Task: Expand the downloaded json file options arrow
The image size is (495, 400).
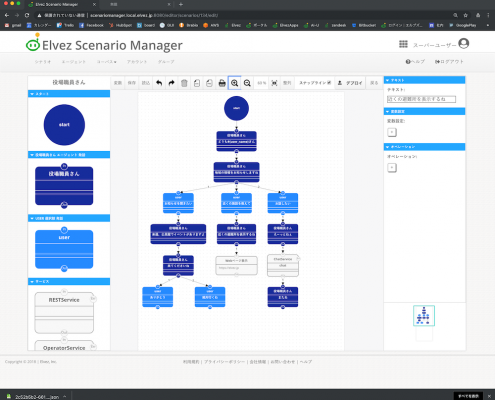Action: point(65,396)
